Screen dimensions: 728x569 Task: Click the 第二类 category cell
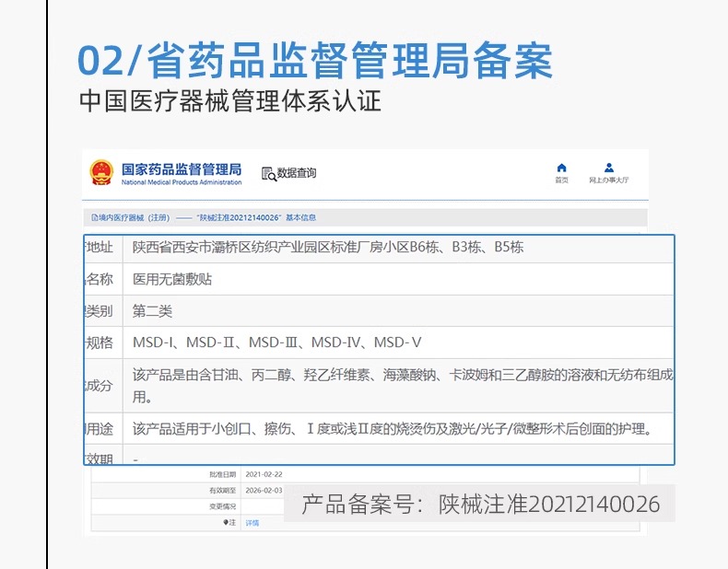pyautogui.click(x=152, y=311)
